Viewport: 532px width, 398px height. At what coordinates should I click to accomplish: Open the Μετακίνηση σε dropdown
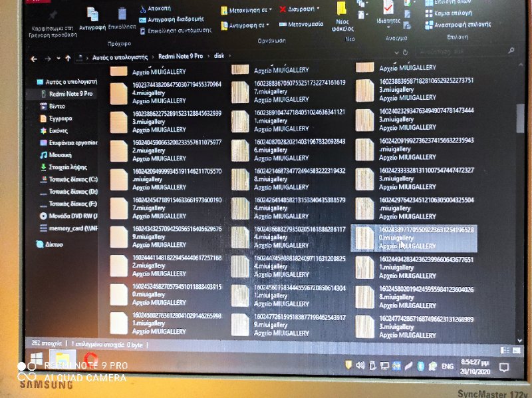[247, 9]
